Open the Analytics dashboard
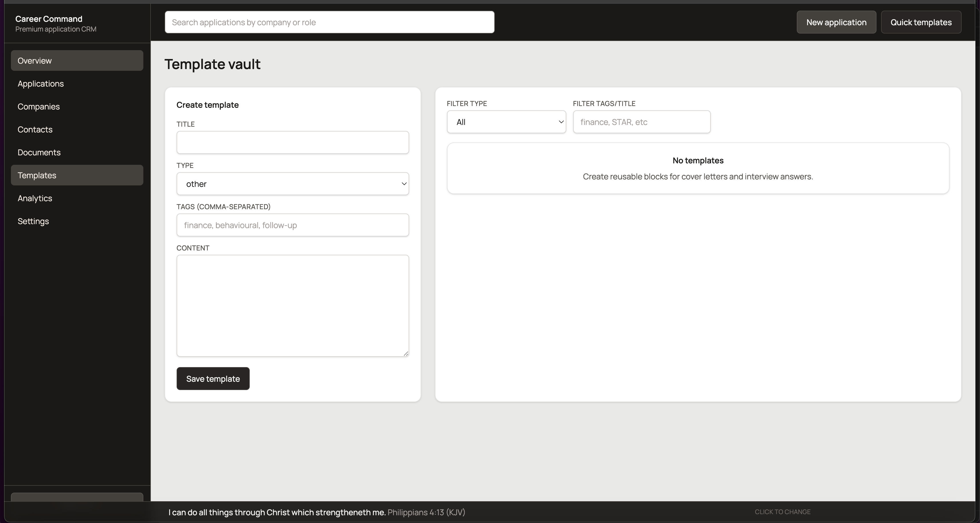Screen dimensions: 980x523 [x=35, y=198]
